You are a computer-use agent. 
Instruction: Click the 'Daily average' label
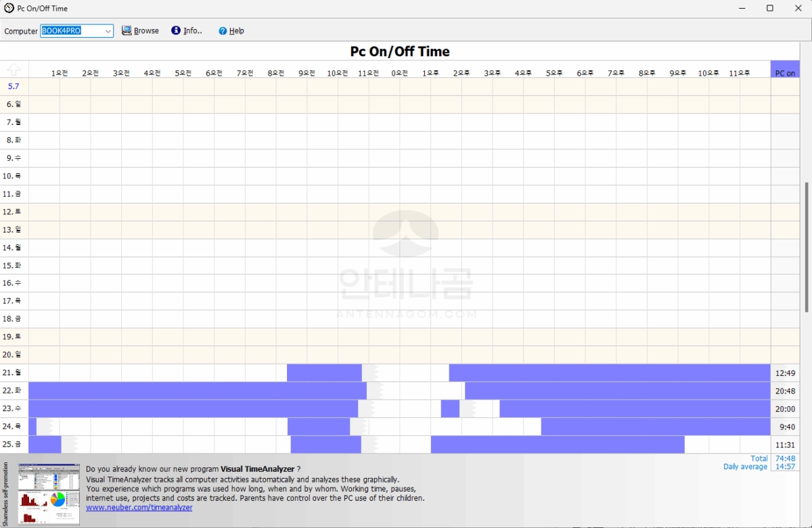click(x=745, y=466)
